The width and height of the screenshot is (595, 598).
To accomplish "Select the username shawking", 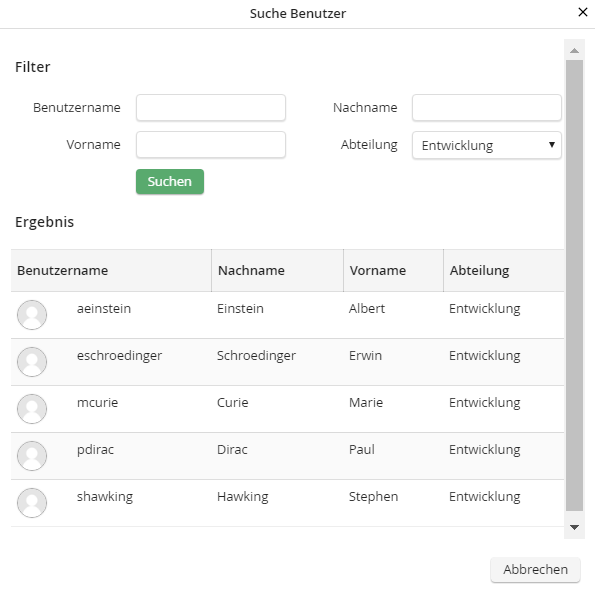I will tap(105, 497).
